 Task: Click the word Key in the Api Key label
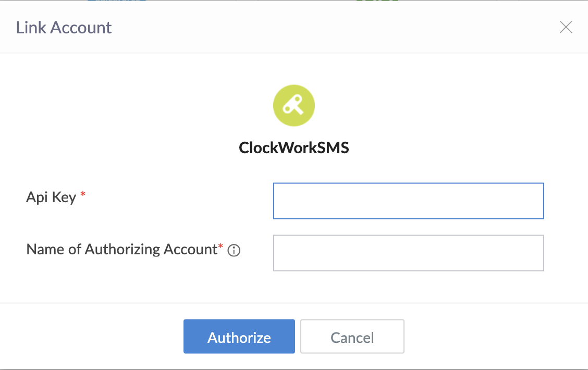(x=65, y=198)
